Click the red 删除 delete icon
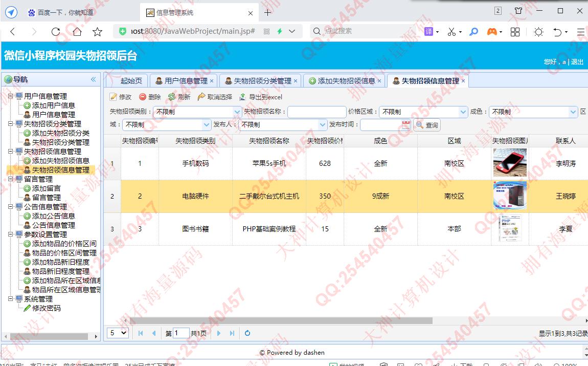The height and width of the screenshot is (366, 588). [x=143, y=97]
